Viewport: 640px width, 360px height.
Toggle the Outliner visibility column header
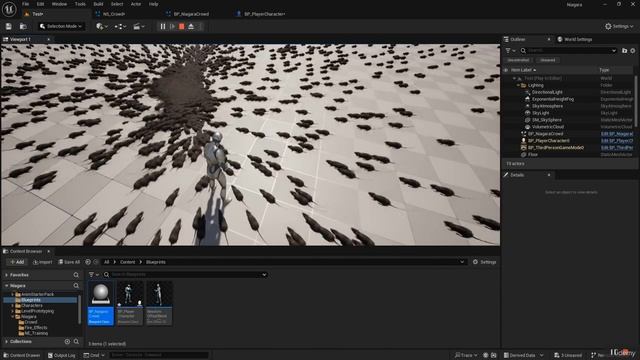507,70
